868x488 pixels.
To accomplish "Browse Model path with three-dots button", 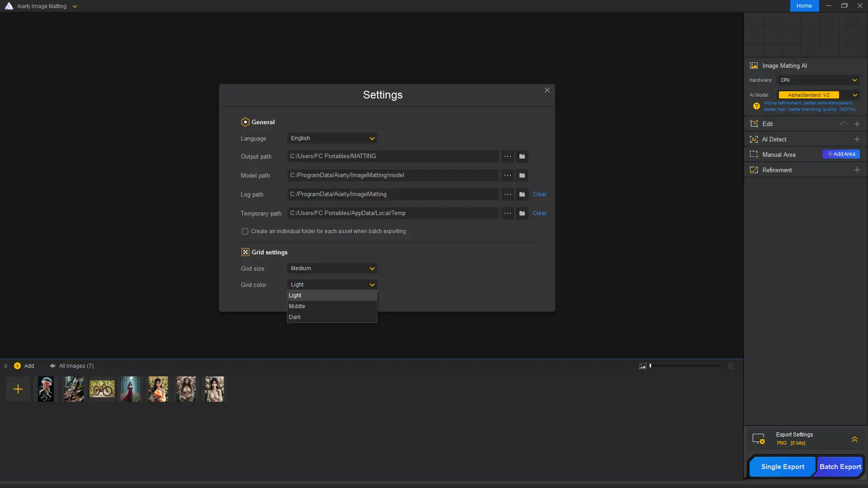I will pyautogui.click(x=508, y=175).
